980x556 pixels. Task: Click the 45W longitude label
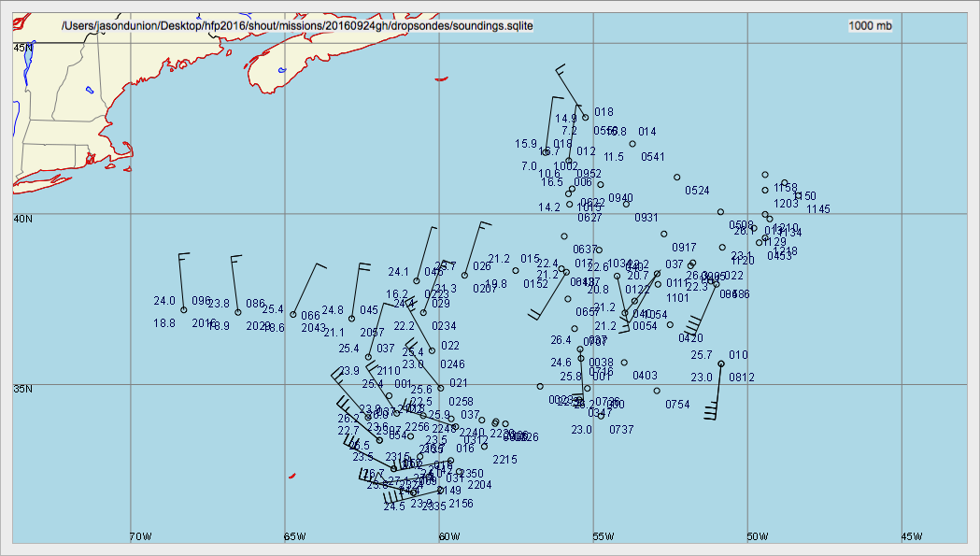tap(912, 536)
